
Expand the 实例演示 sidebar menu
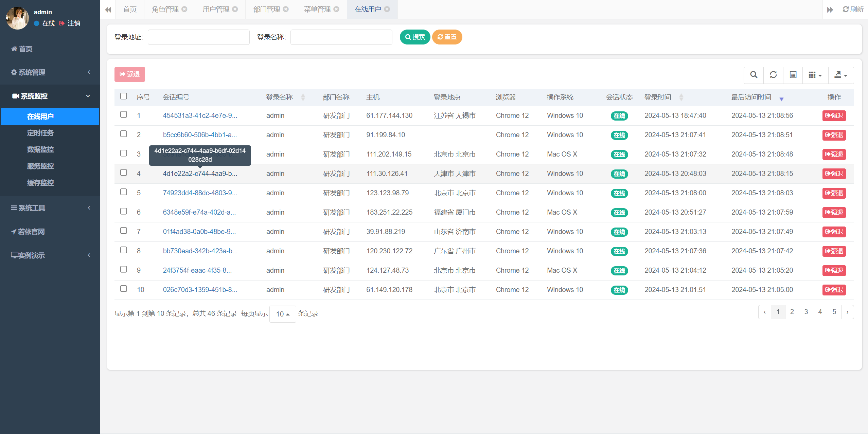coord(50,255)
